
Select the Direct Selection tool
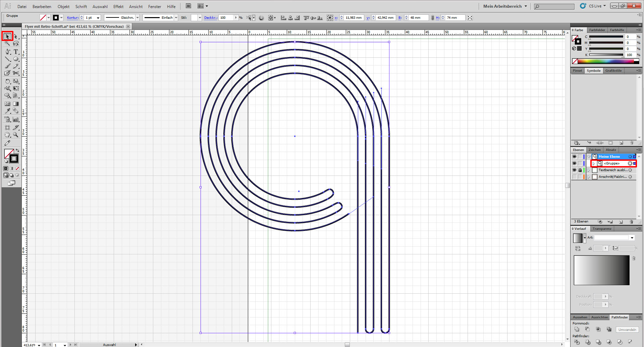[x=16, y=36]
